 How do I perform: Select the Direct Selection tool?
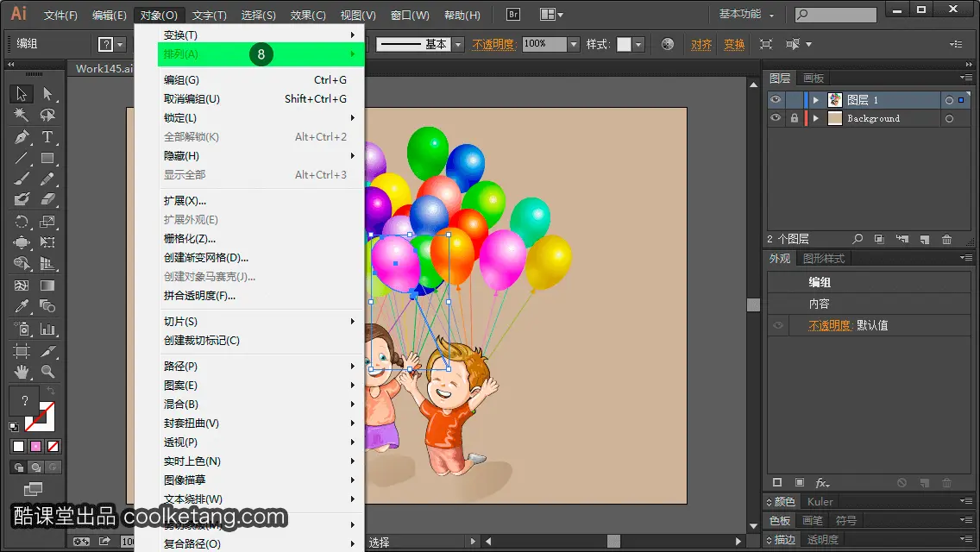[x=47, y=94]
